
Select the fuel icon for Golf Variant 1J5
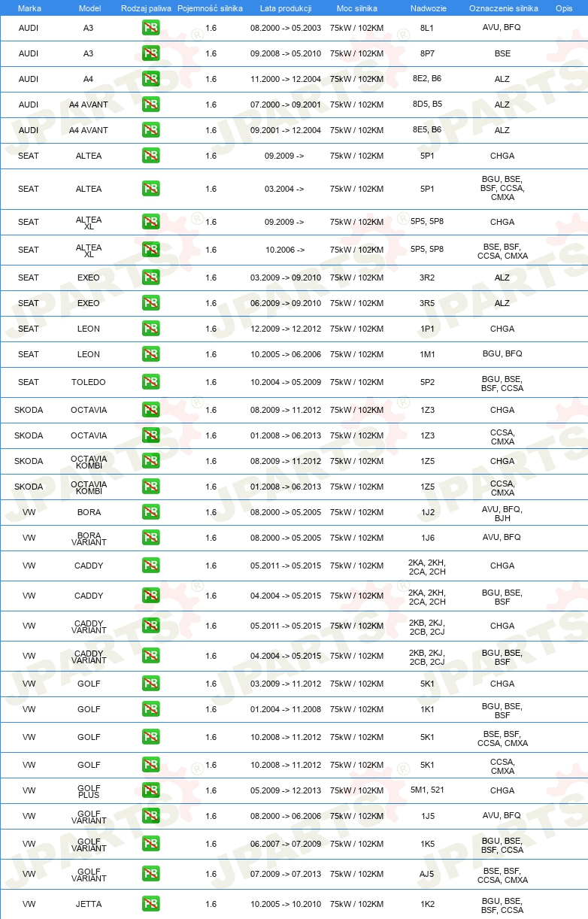[150, 816]
